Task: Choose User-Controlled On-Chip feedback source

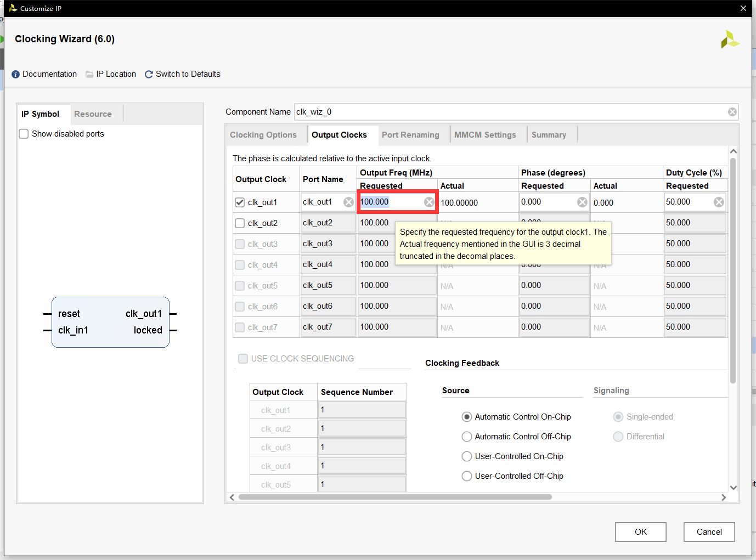Action: point(467,456)
